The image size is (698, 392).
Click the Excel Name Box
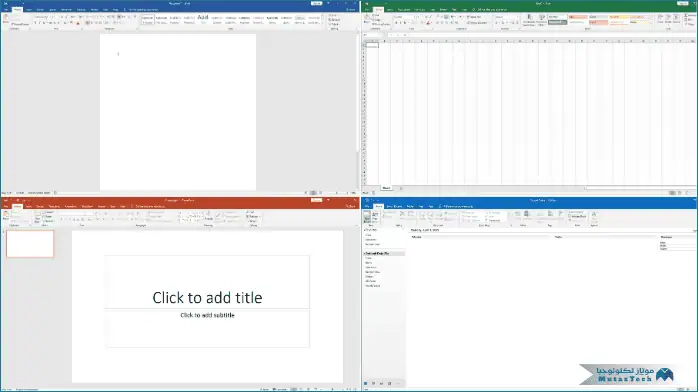373,35
